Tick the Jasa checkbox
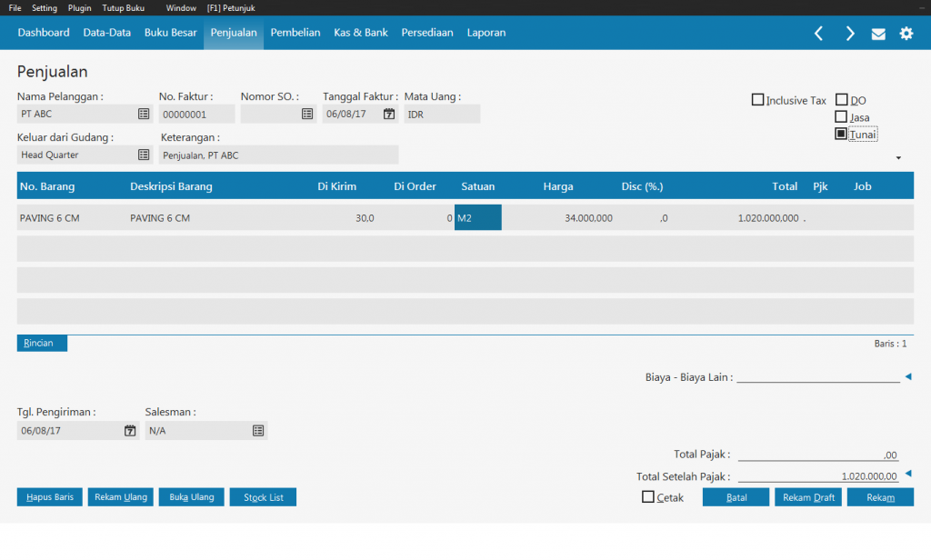 pos(841,117)
